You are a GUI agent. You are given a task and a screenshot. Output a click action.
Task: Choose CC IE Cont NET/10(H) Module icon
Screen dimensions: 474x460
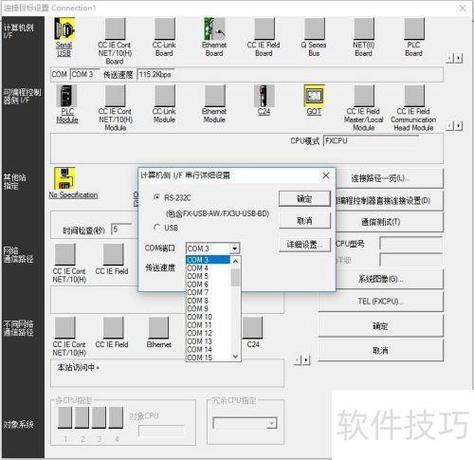pos(115,96)
